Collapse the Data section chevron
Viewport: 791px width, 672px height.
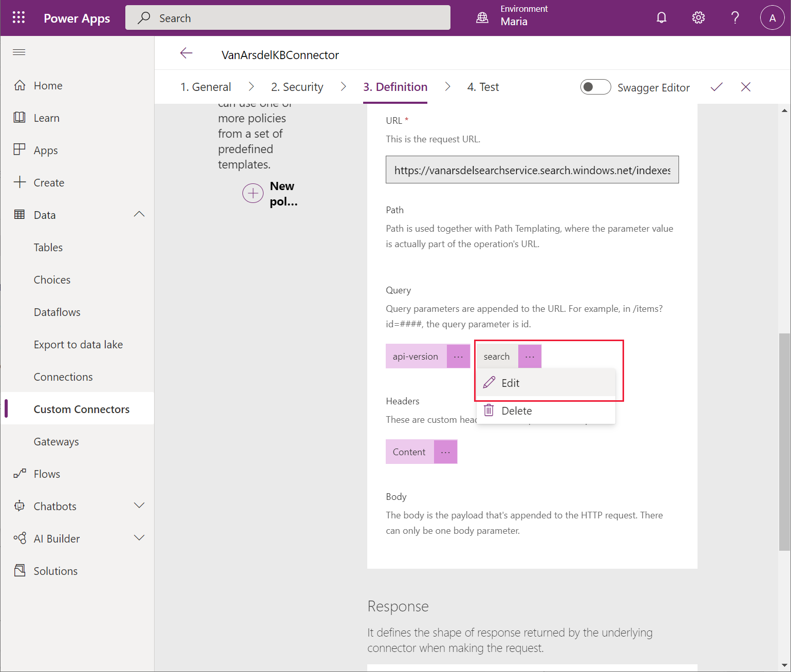[x=139, y=214]
